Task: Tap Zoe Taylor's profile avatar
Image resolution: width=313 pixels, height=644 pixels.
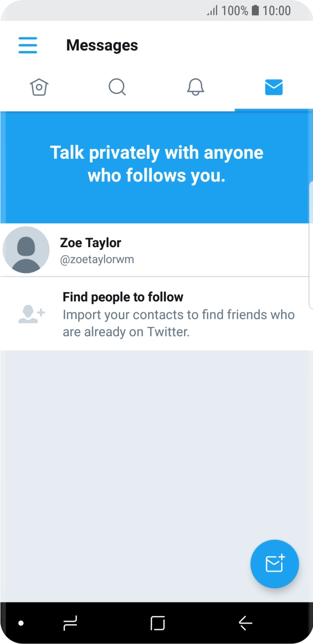Action: 26,250
